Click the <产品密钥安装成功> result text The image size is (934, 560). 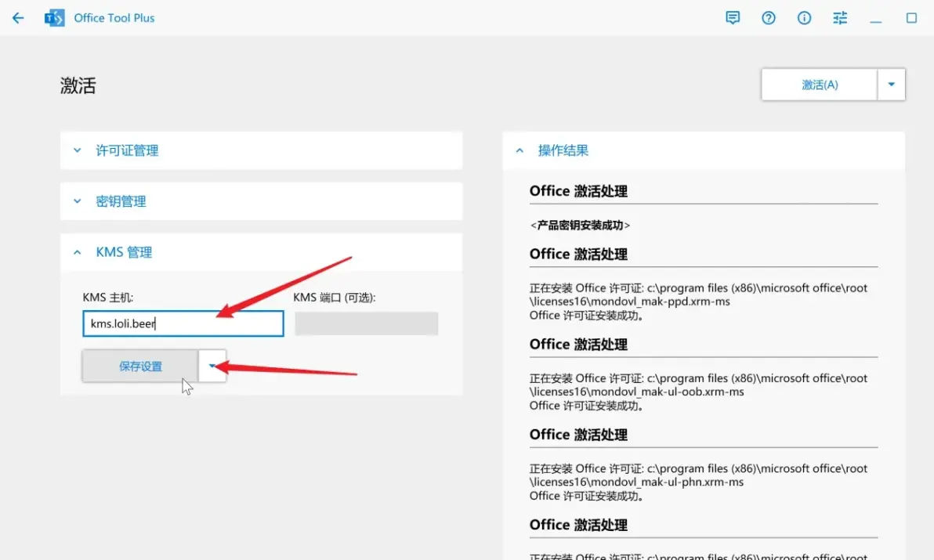coord(580,225)
